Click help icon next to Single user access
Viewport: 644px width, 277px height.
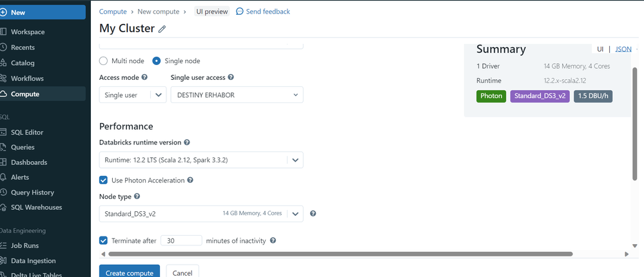click(x=231, y=77)
